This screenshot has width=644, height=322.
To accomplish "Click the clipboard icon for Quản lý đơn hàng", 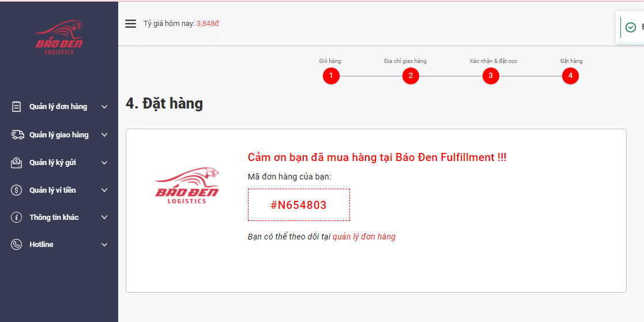I will point(16,107).
